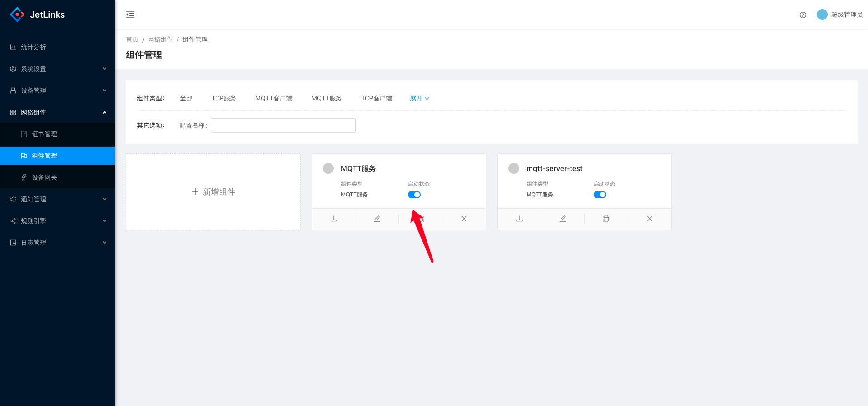
Task: Collapse sidebar with menu fold icon
Action: (x=130, y=14)
